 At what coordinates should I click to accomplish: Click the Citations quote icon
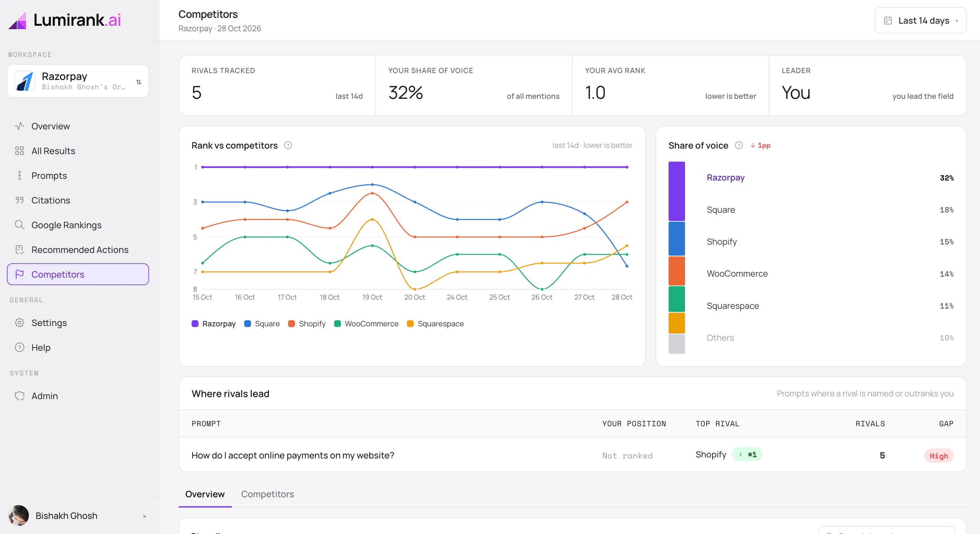click(20, 200)
